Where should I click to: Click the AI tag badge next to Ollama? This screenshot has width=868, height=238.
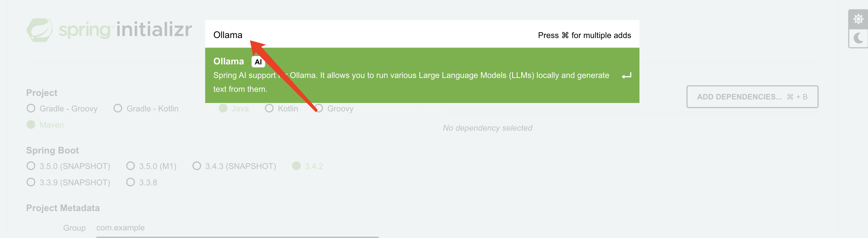[x=258, y=62]
